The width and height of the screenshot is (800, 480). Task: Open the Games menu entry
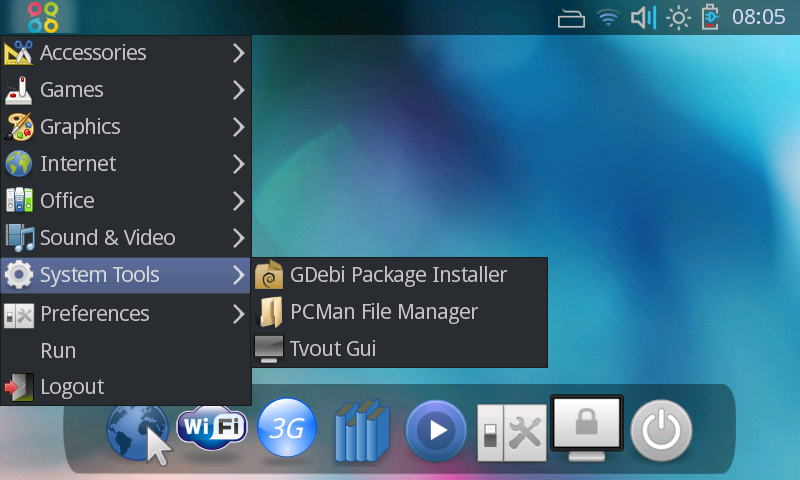point(126,90)
